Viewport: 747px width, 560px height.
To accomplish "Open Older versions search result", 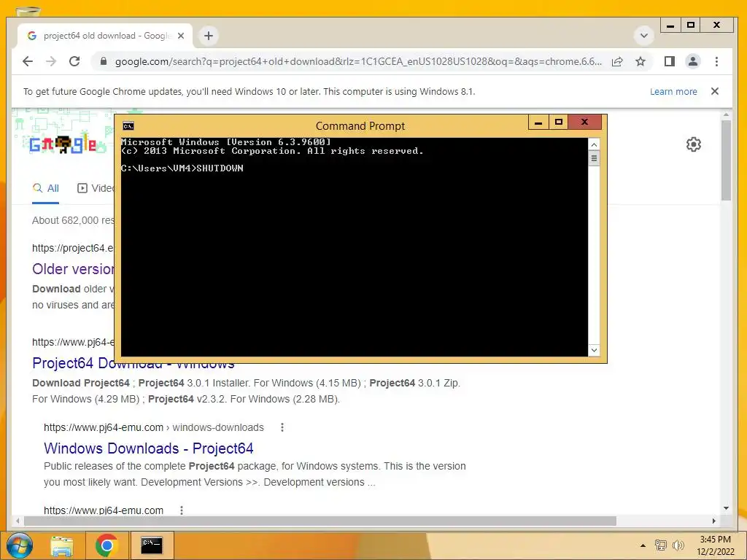I will (x=74, y=269).
